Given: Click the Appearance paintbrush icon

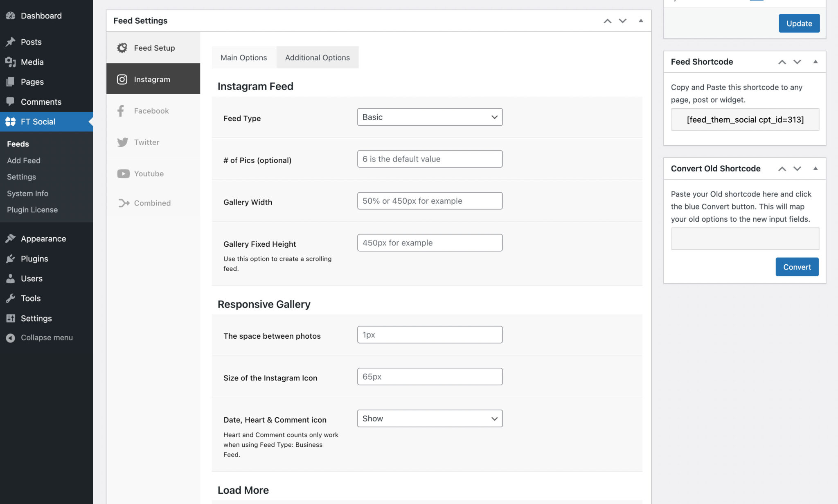Looking at the screenshot, I should pyautogui.click(x=11, y=239).
